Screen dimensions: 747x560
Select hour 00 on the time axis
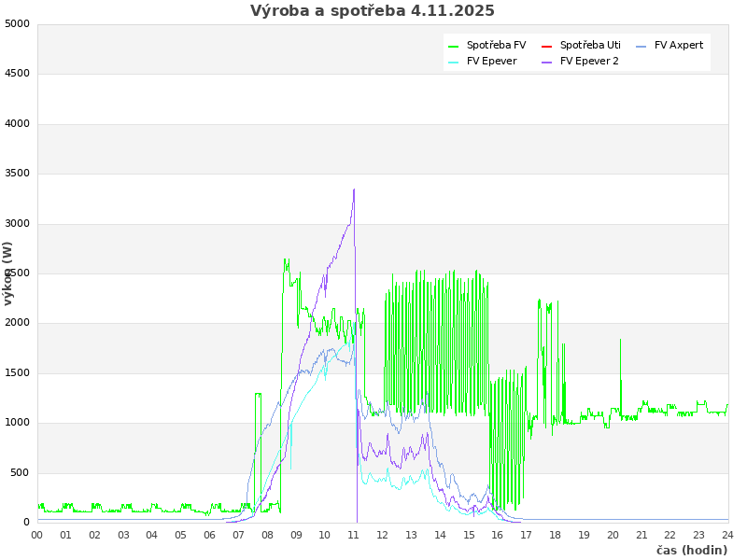[x=37, y=535]
